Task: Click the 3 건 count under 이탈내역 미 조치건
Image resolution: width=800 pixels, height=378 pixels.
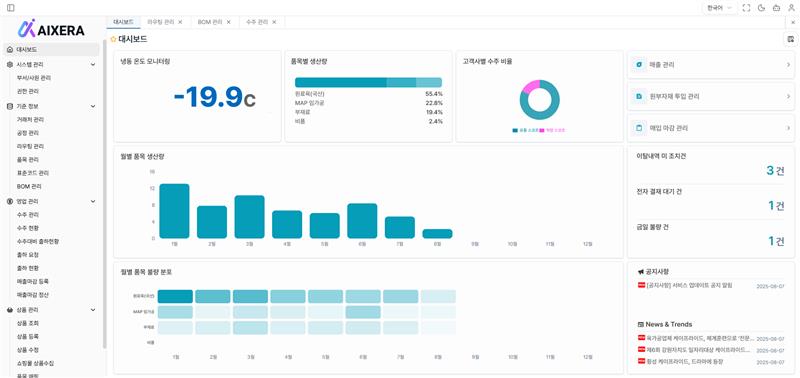Action: pyautogui.click(x=775, y=170)
